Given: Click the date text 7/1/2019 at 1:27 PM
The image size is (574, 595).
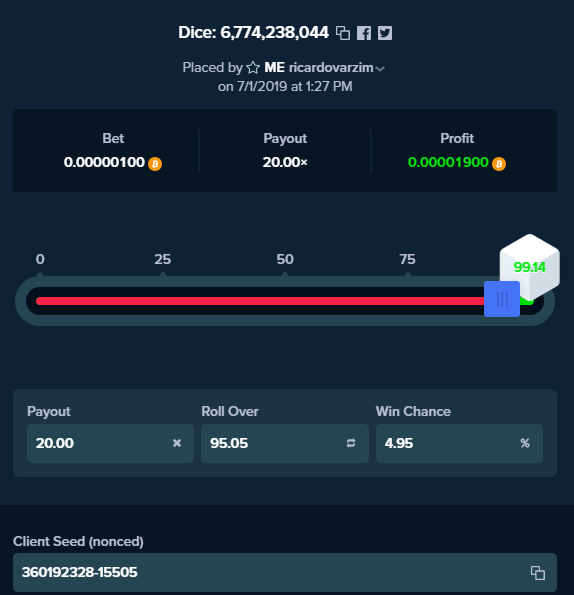Looking at the screenshot, I should [295, 87].
